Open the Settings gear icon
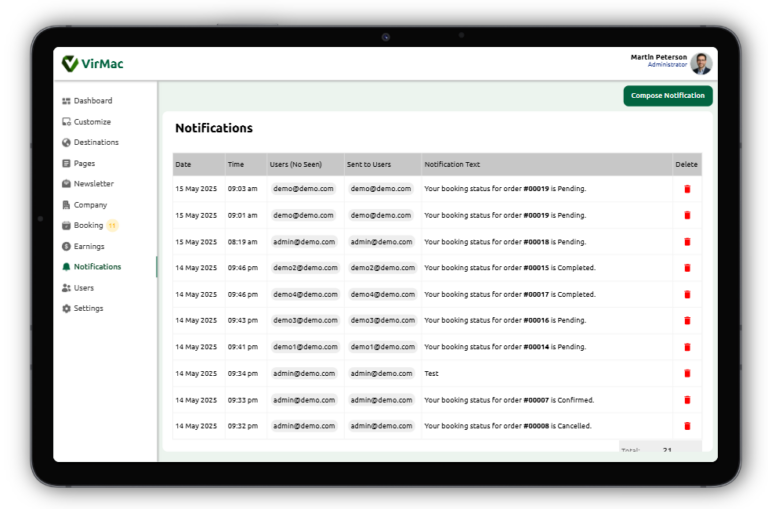This screenshot has width=768, height=509. pyautogui.click(x=66, y=309)
